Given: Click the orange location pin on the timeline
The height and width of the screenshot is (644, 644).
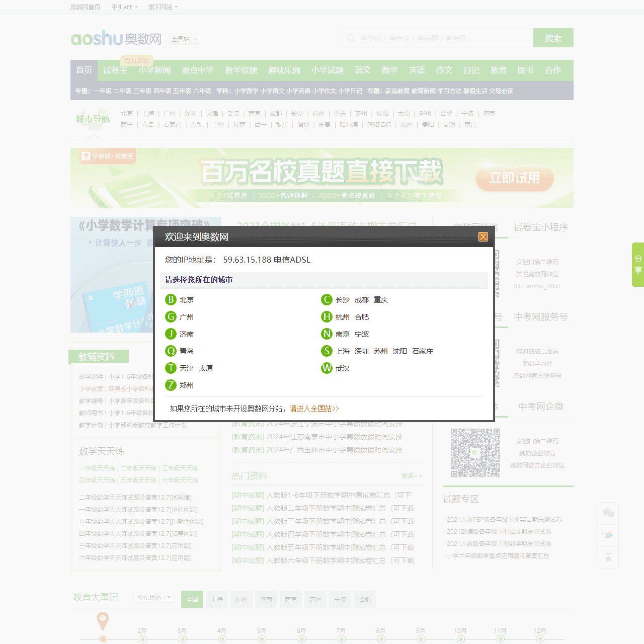Looking at the screenshot, I should (103, 621).
